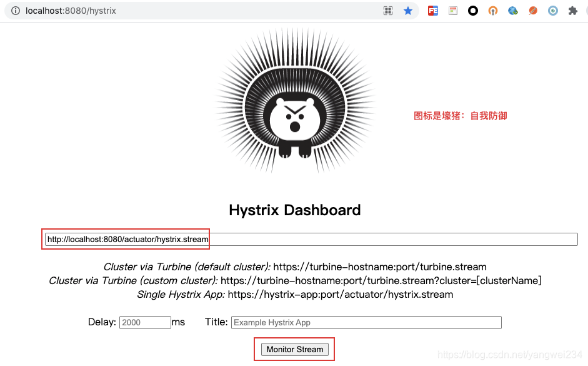This screenshot has width=588, height=366.
Task: Click the blue bookmark star icon
Action: coord(408,11)
